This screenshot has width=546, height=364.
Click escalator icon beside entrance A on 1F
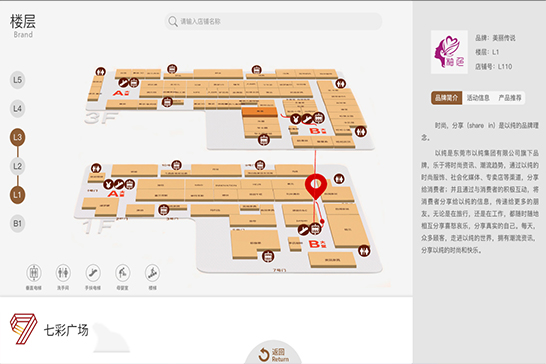(119, 184)
